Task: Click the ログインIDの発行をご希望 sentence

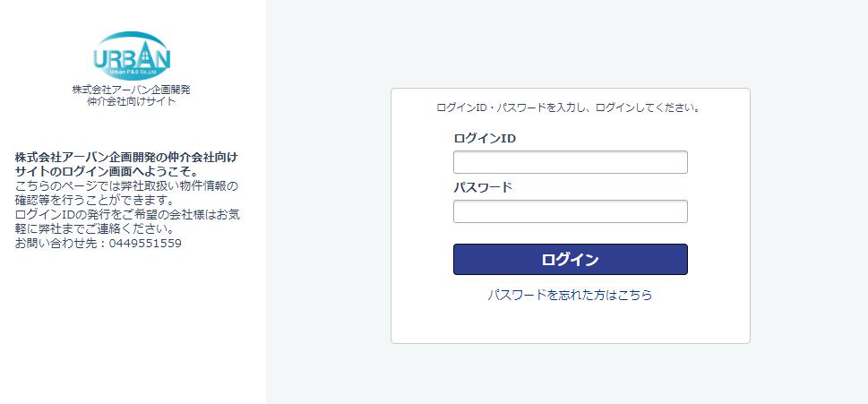Action: [128, 214]
